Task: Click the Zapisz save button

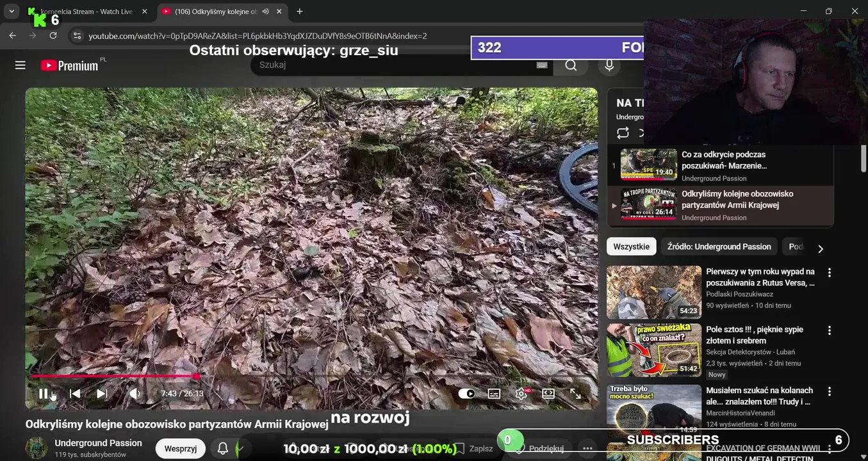Action: (474, 449)
